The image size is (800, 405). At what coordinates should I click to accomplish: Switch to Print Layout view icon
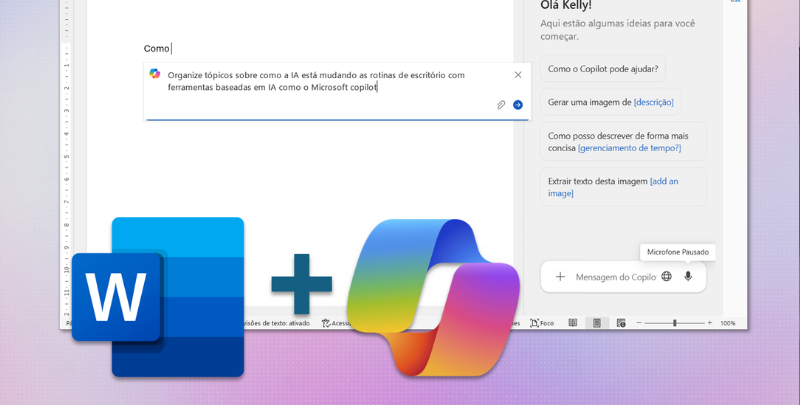coord(596,323)
